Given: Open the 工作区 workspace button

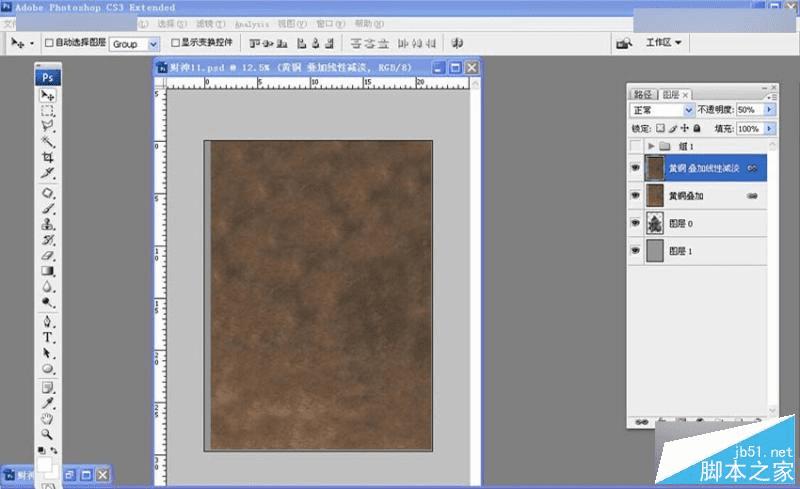Looking at the screenshot, I should tap(663, 43).
